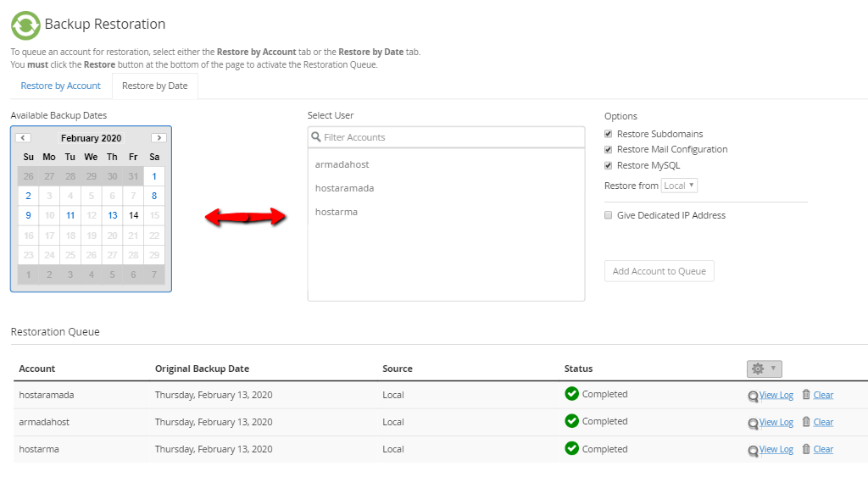
Task: Click Clear link for hostarma row
Action: tap(823, 449)
